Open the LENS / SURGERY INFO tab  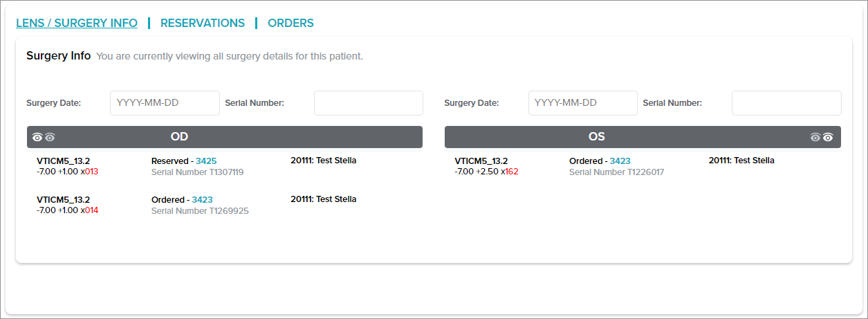pyautogui.click(x=77, y=23)
